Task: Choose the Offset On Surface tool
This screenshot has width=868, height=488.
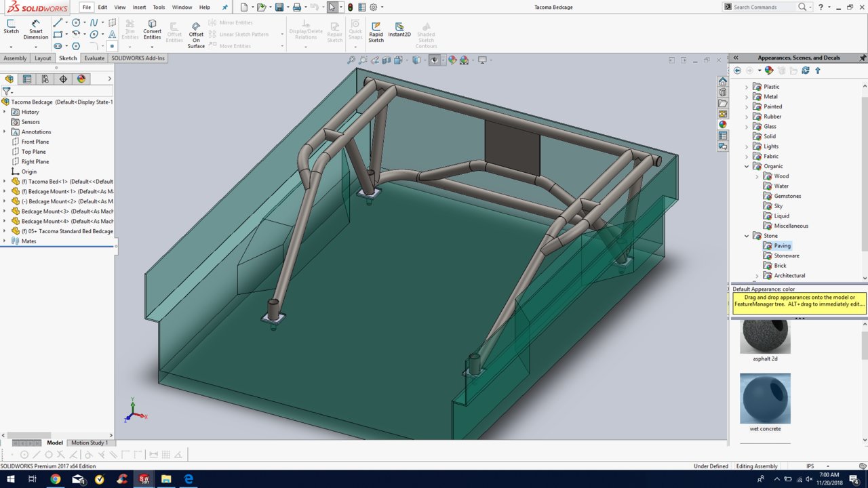Action: pos(196,34)
